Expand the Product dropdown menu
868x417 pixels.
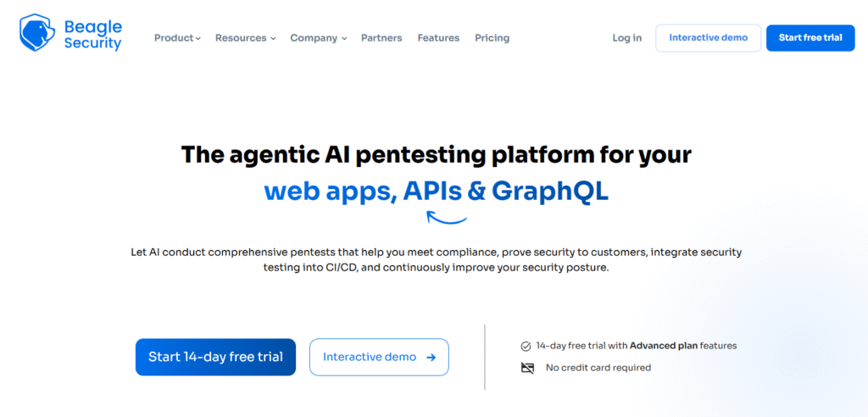coord(177,38)
